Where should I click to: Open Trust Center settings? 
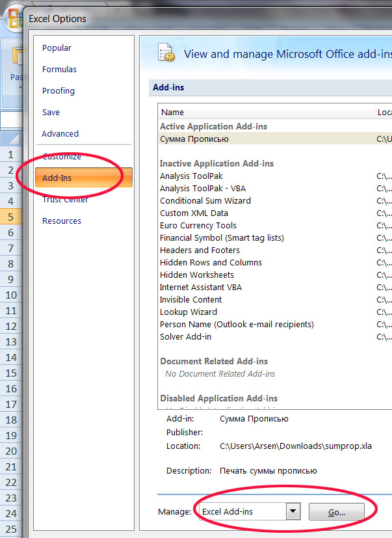65,200
